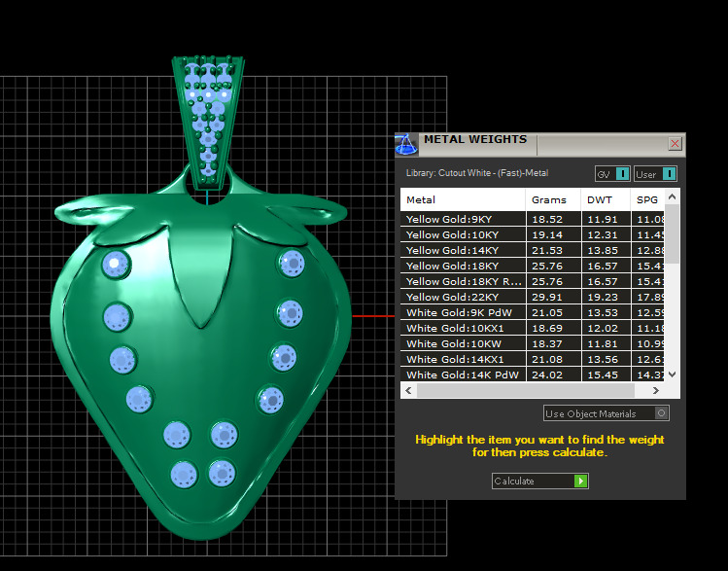Click the vertical scrollbar thumb
The width and height of the screenshot is (728, 571).
(672, 234)
